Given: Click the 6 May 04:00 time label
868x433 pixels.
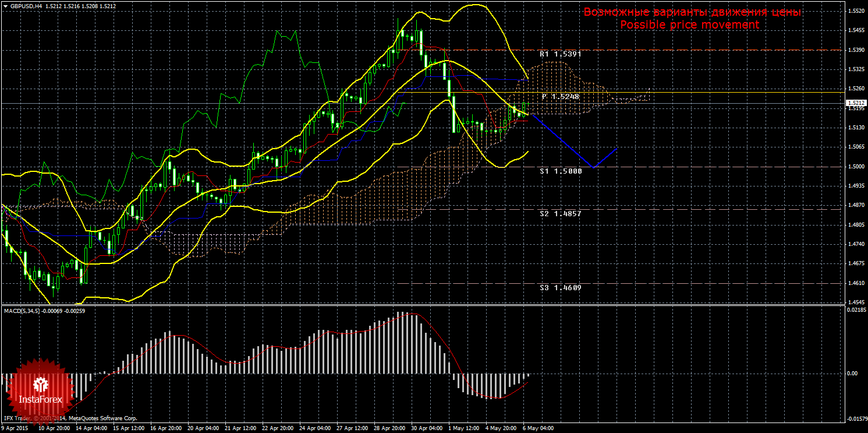Looking at the screenshot, I should point(538,428).
